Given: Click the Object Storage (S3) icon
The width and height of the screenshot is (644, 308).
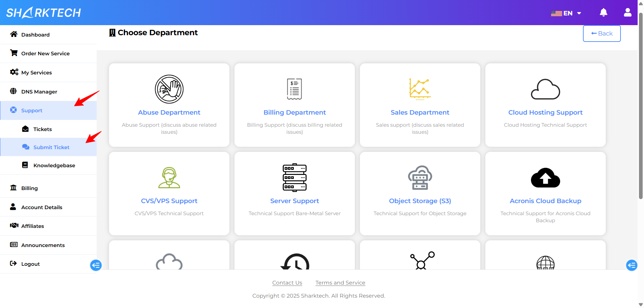Looking at the screenshot, I should pos(420,178).
